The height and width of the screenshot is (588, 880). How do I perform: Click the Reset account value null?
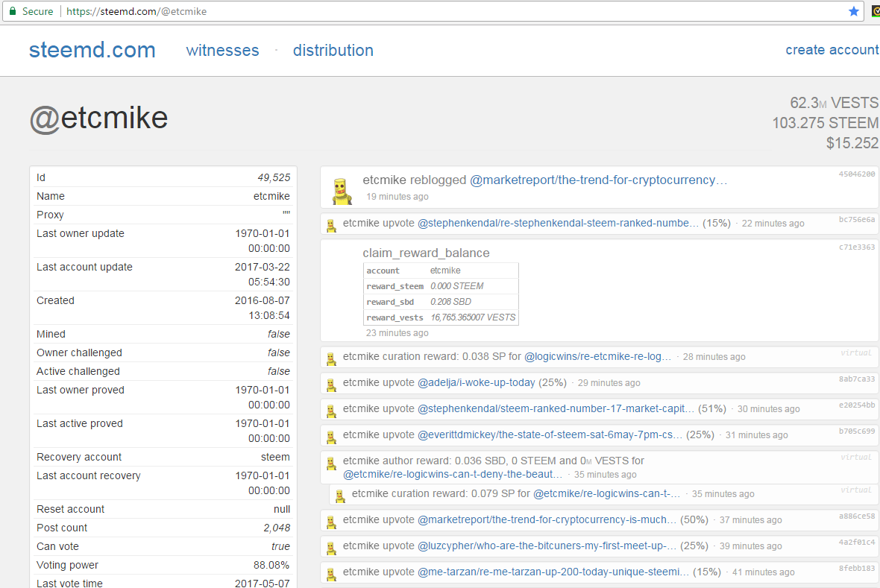pyautogui.click(x=282, y=510)
